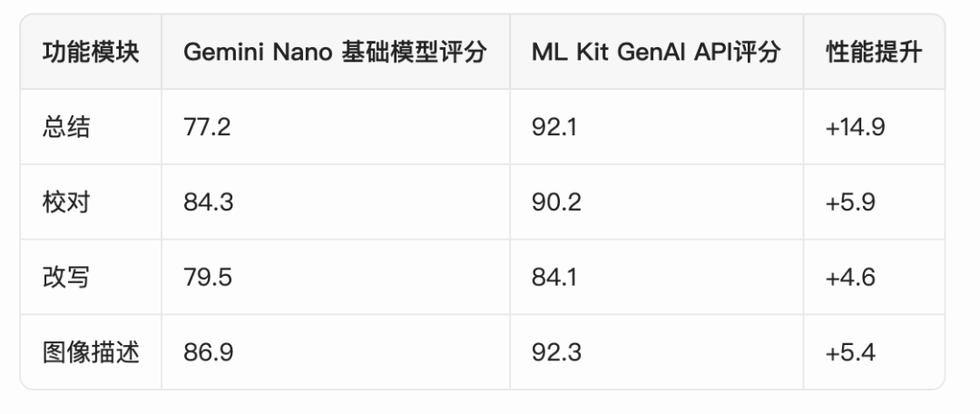Click the 功能模块 column header
980x414 pixels.
point(91,52)
